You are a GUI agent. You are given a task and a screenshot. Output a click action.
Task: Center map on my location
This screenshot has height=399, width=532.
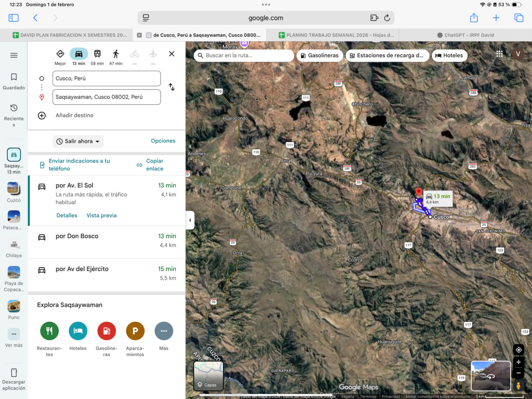point(518,350)
